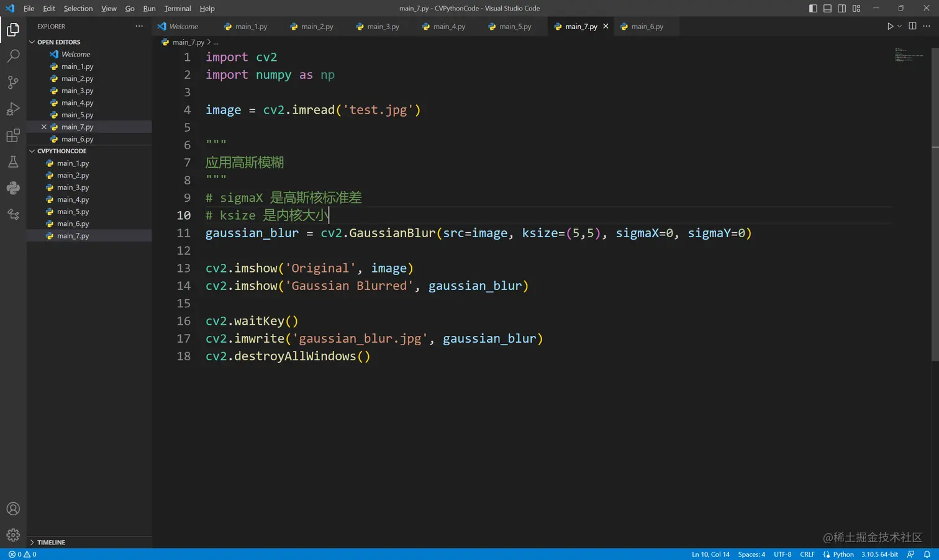Image resolution: width=939 pixels, height=560 pixels.
Task: Place cursor on line 11 GaussianBlur code
Action: (478, 233)
